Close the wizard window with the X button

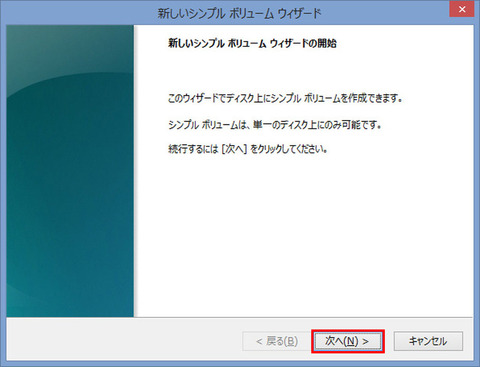[x=462, y=9]
